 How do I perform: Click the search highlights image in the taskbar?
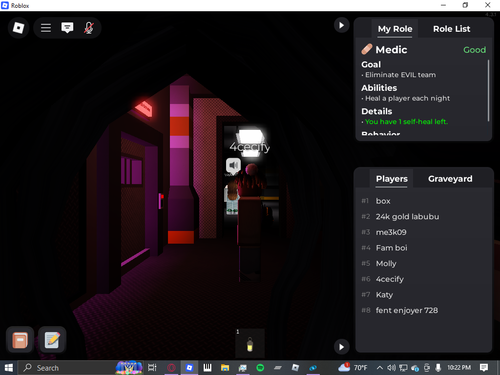129,368
